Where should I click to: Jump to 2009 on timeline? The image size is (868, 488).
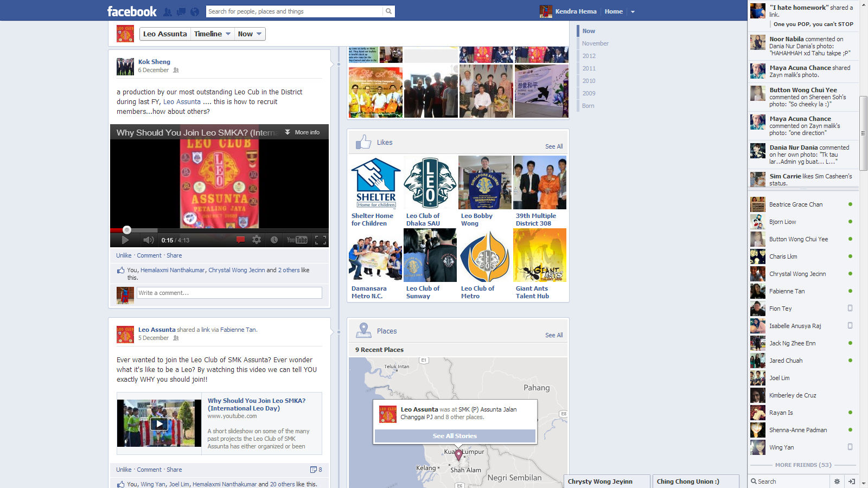pyautogui.click(x=589, y=93)
